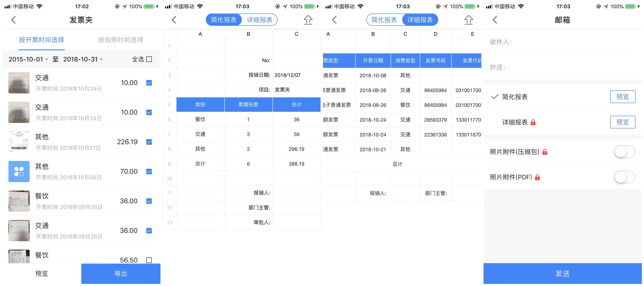Select the 详细报表 segment on second screen

click(x=260, y=20)
